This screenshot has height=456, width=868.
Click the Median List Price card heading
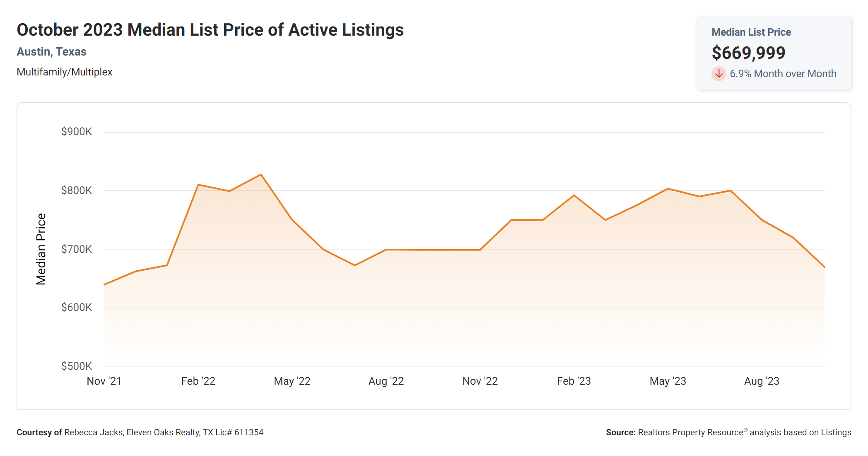point(751,32)
